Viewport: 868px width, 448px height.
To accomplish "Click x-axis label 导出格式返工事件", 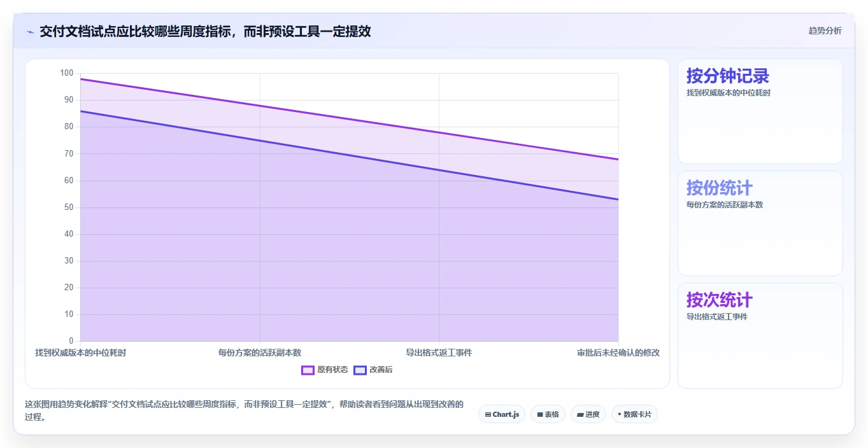I will pos(439,353).
